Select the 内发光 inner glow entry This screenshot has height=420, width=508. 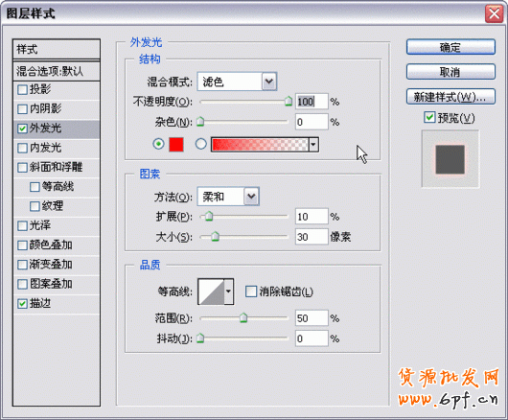point(57,148)
